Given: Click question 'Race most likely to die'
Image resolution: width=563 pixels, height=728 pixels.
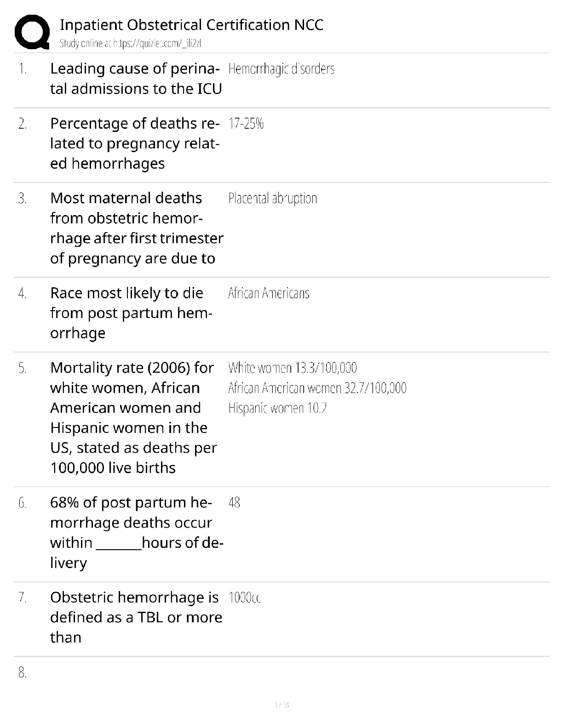Looking at the screenshot, I should (131, 313).
